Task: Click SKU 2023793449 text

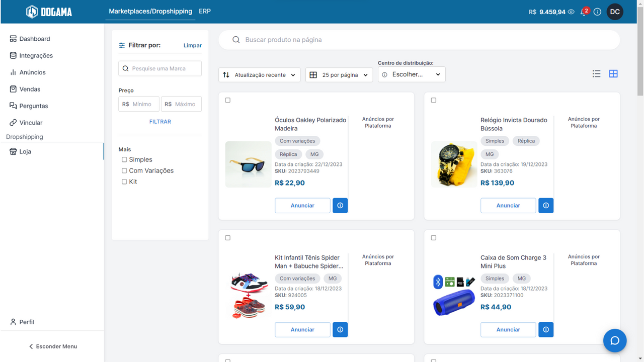Action: (x=297, y=171)
